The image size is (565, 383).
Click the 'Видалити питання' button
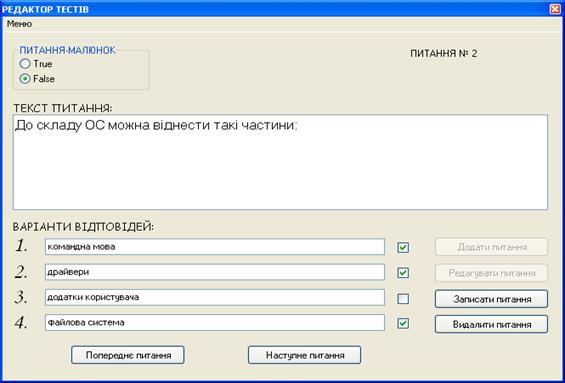coord(491,325)
